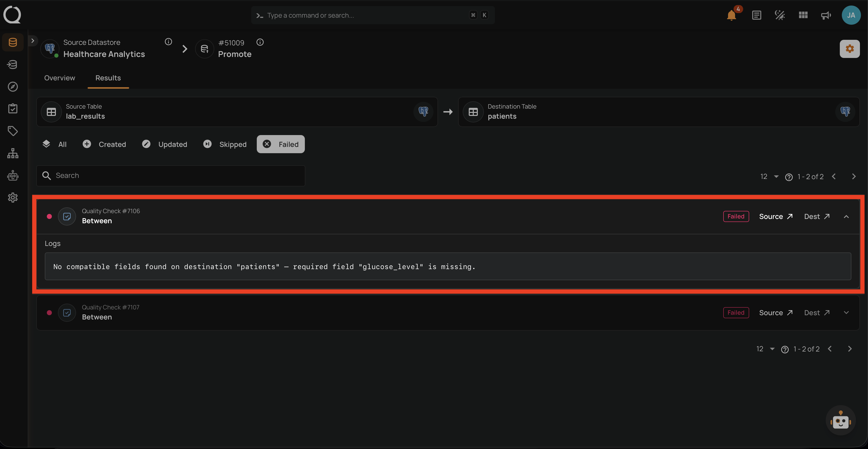Open Source link for Quality Check #7106
The height and width of the screenshot is (449, 868).
pos(776,217)
